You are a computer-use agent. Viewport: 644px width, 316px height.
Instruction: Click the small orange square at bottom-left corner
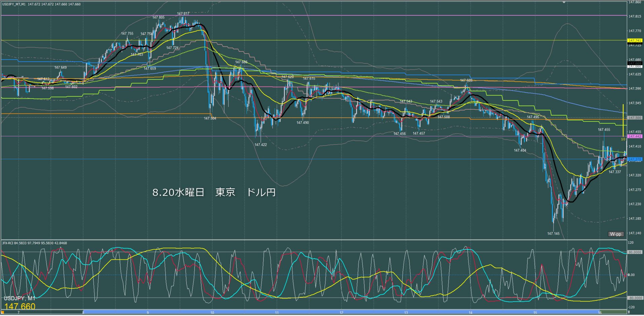2,312
